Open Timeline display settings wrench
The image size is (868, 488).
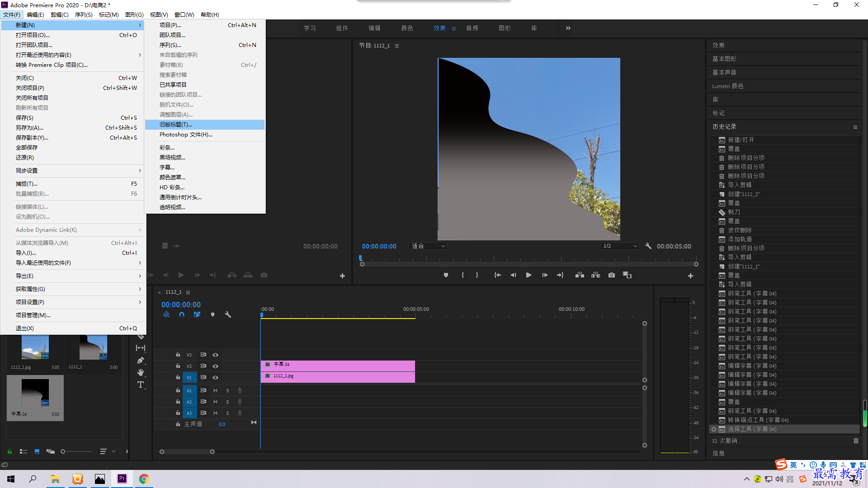click(228, 314)
